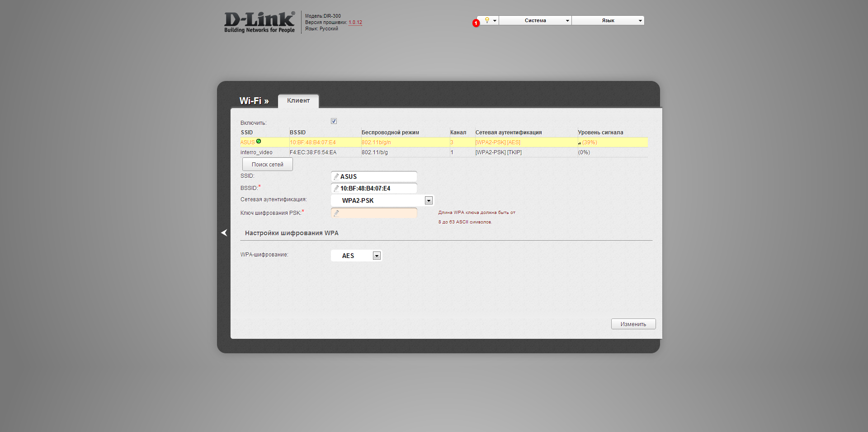
Task: Click the Настройки шифрования WPA section heading
Action: pos(292,233)
